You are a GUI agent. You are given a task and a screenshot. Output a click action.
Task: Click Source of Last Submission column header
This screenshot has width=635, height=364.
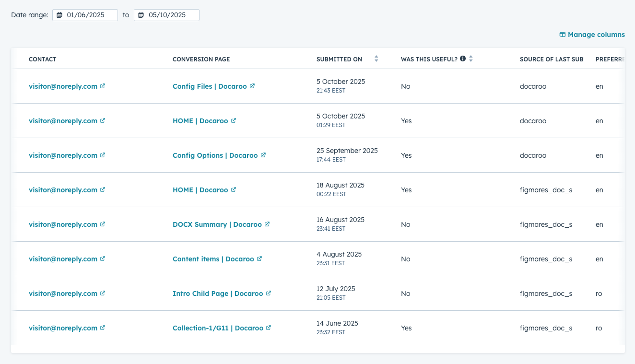point(552,59)
